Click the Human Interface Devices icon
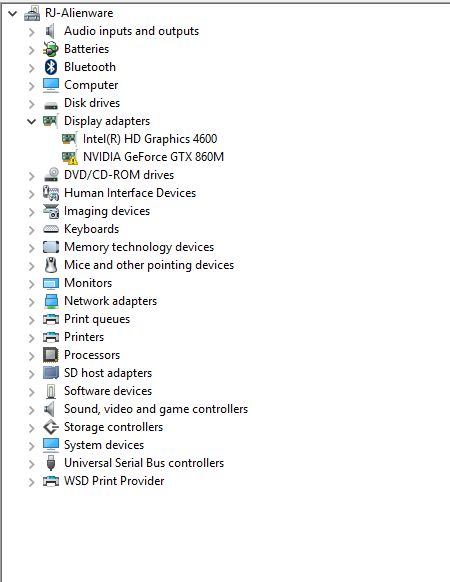 coord(51,193)
